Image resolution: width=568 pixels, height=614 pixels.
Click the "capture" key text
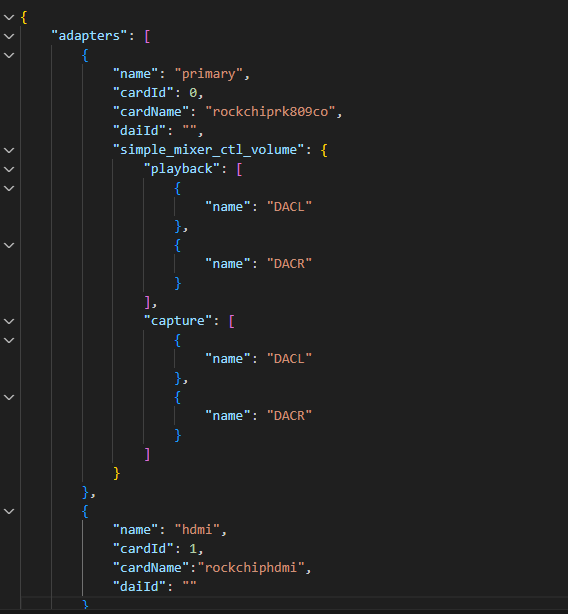pyautogui.click(x=178, y=321)
